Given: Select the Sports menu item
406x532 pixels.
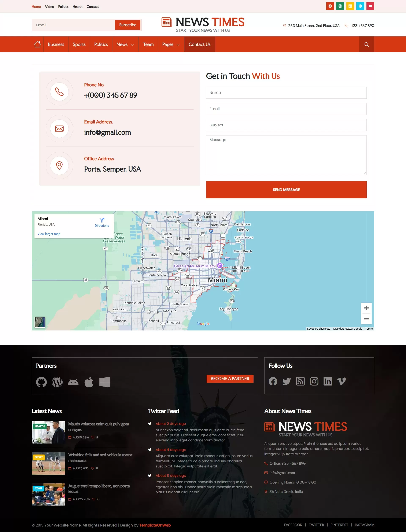Looking at the screenshot, I should [79, 44].
